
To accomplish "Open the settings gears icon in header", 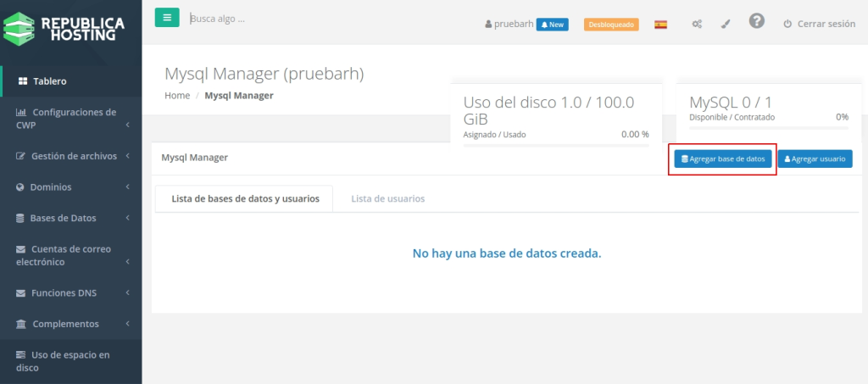I will (x=697, y=25).
